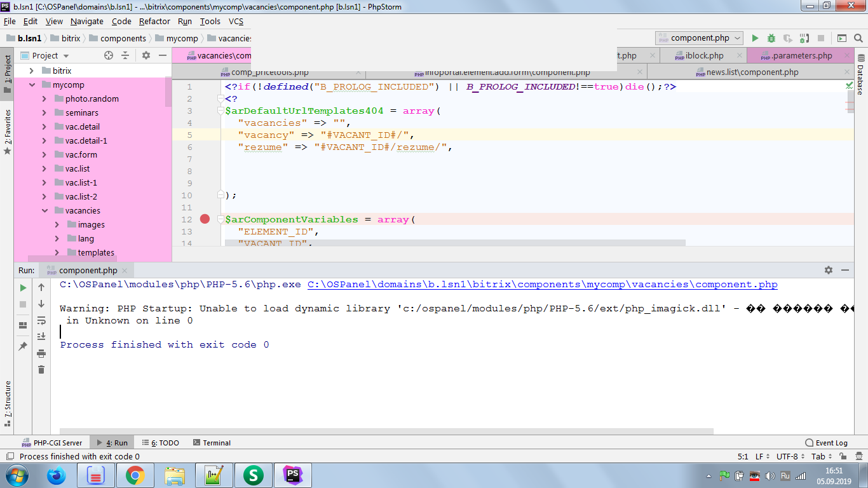Toggle the pin tab icon in Run panel
The height and width of the screenshot is (488, 868).
[23, 346]
